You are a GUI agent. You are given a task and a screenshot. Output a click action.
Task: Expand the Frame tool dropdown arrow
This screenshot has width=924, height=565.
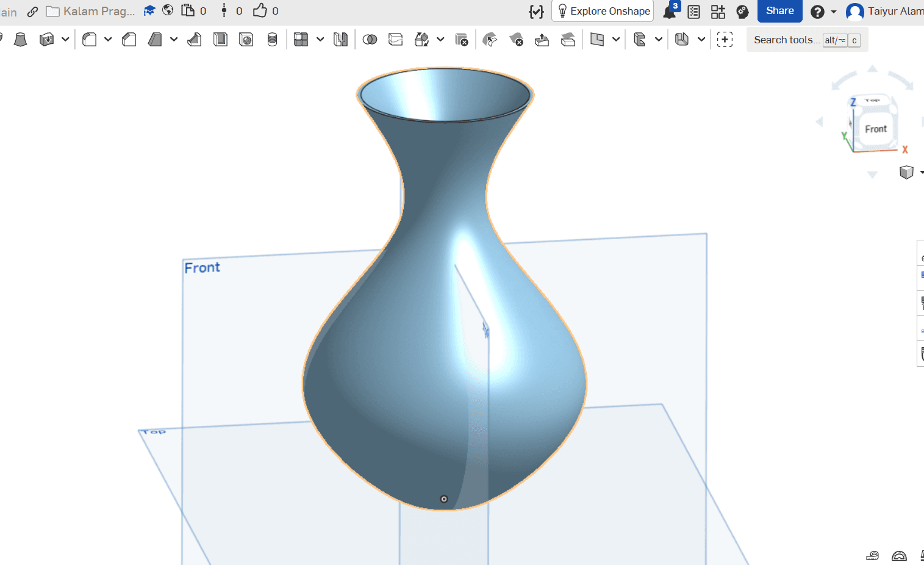pos(659,40)
